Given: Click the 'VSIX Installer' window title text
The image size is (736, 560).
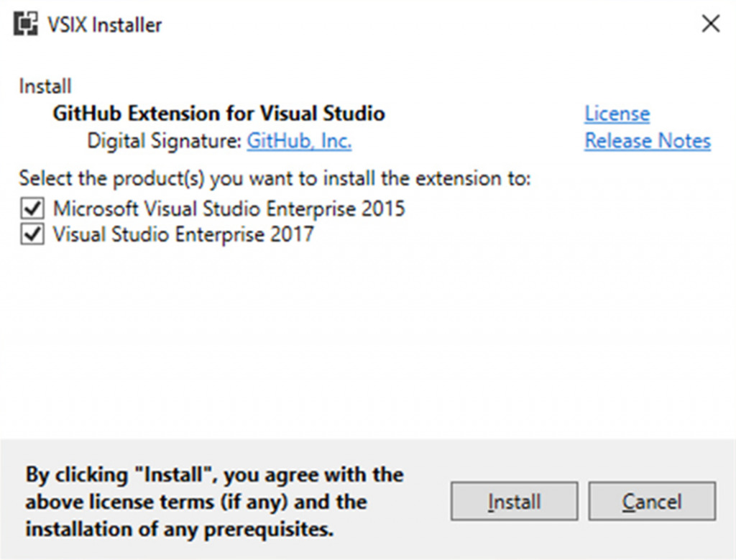Looking at the screenshot, I should (x=105, y=25).
